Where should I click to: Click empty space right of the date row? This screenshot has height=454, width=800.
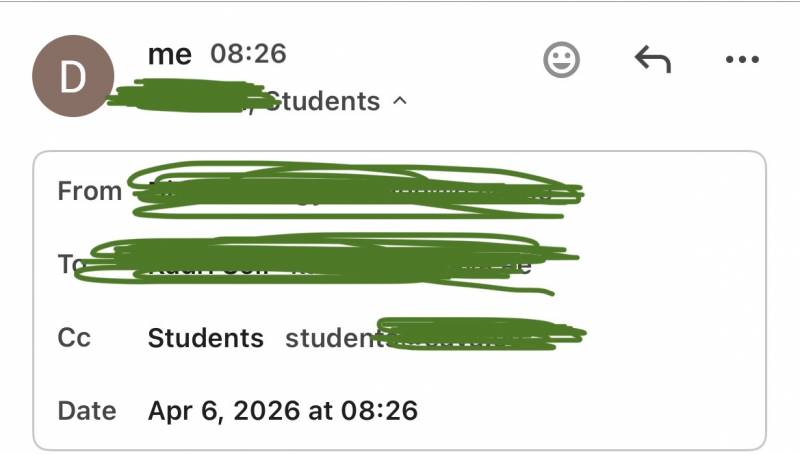tap(600, 410)
